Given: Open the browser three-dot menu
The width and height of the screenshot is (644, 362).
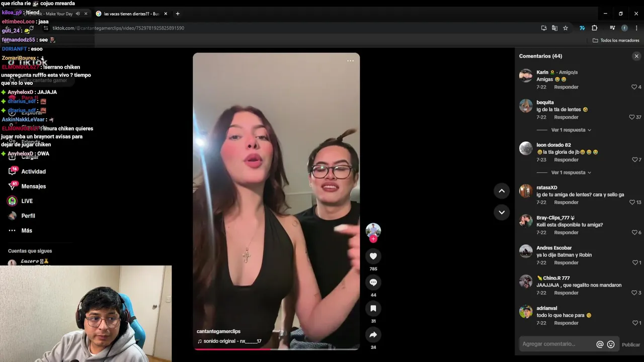Looking at the screenshot, I should 636,28.
